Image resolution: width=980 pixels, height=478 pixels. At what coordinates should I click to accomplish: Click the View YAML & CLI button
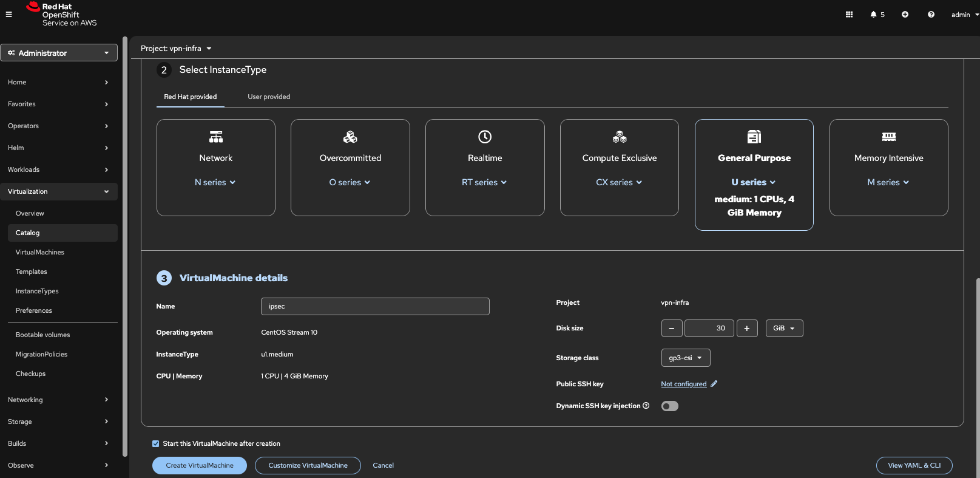(914, 465)
